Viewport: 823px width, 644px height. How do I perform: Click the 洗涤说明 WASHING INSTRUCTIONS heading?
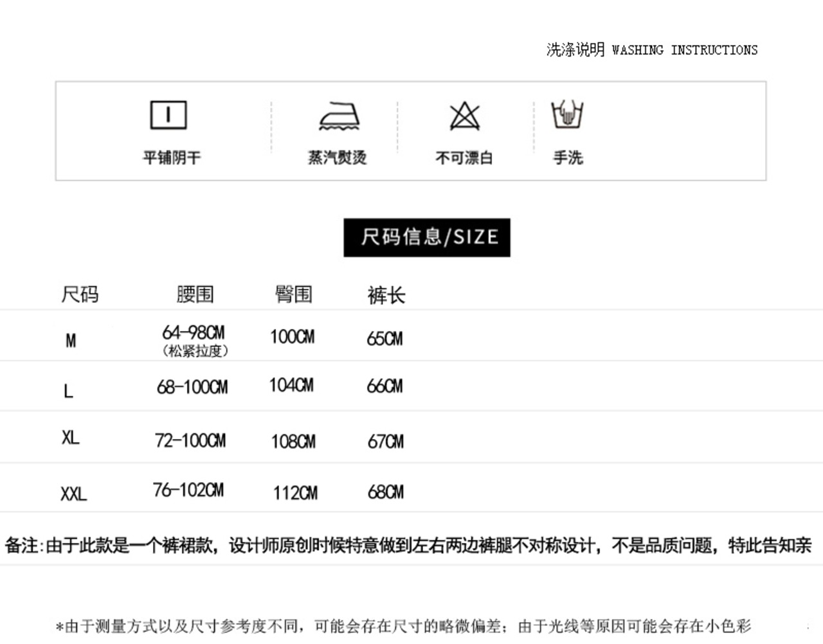(652, 49)
